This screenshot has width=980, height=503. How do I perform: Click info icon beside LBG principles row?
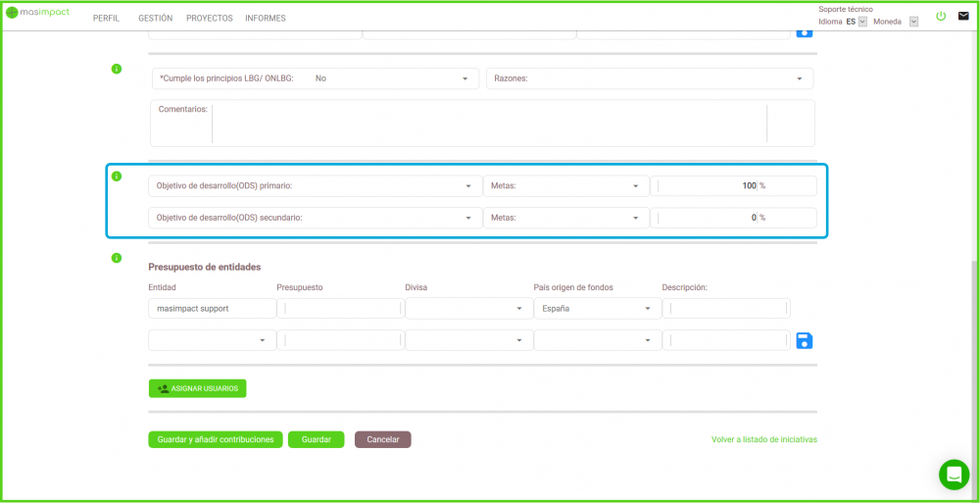pos(117,69)
